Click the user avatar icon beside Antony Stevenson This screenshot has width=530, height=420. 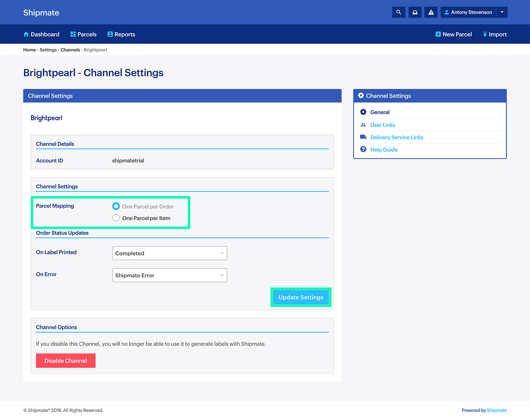pyautogui.click(x=447, y=12)
